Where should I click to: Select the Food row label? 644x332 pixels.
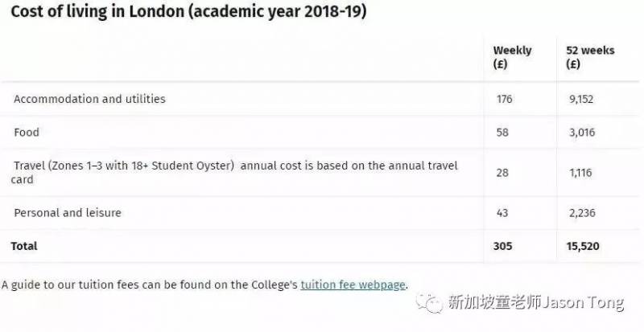(27, 132)
